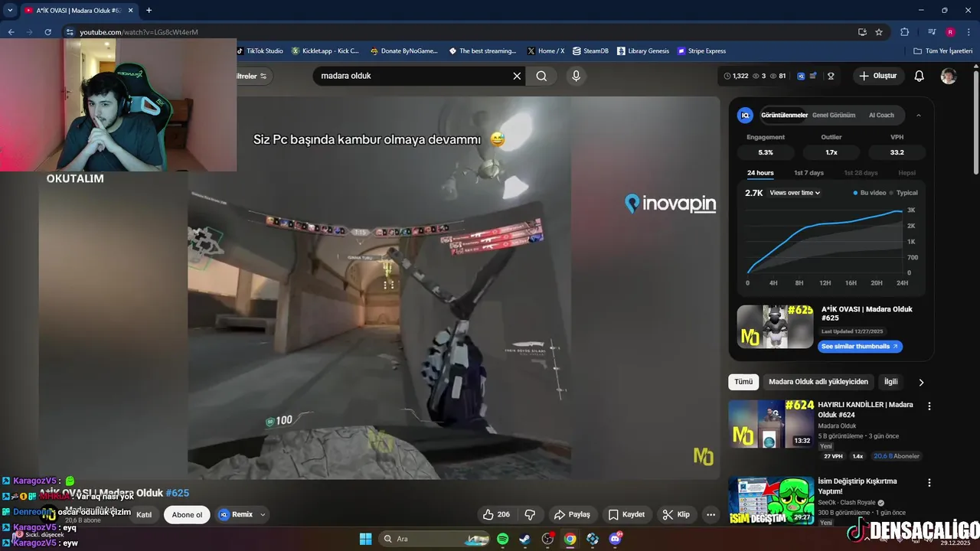Save video with Kaydet button
The width and height of the screenshot is (980, 551).
tap(626, 514)
